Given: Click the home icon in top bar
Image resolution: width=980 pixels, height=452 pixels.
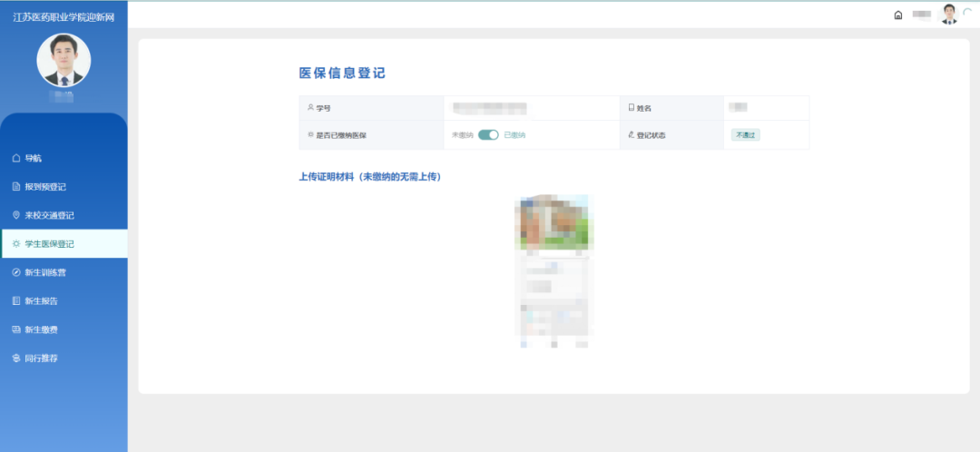Looking at the screenshot, I should 898,15.
